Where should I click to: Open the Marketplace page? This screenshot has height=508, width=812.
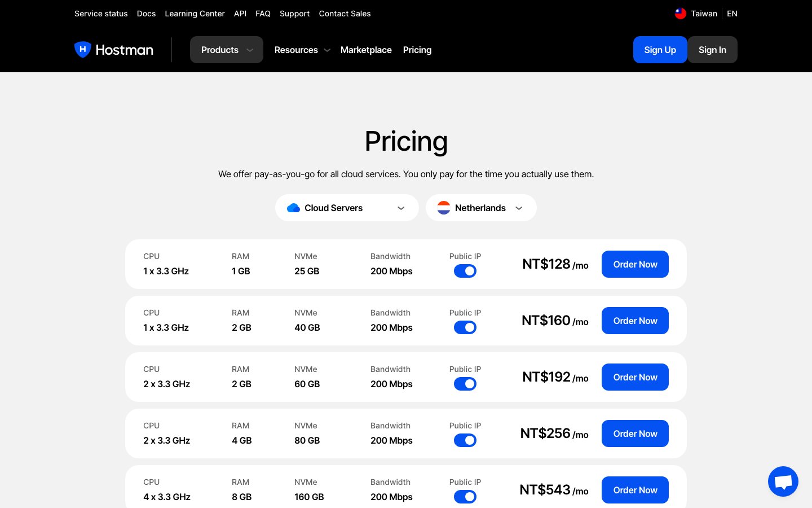[x=366, y=50]
